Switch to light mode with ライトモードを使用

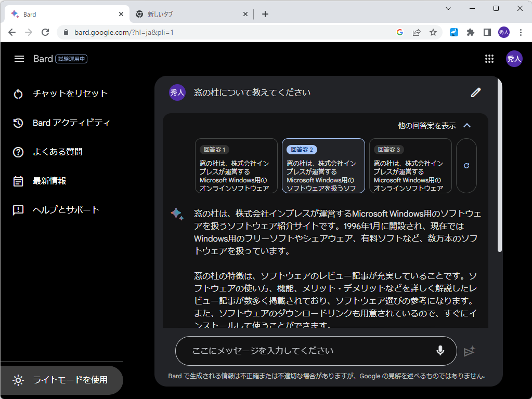click(x=61, y=380)
